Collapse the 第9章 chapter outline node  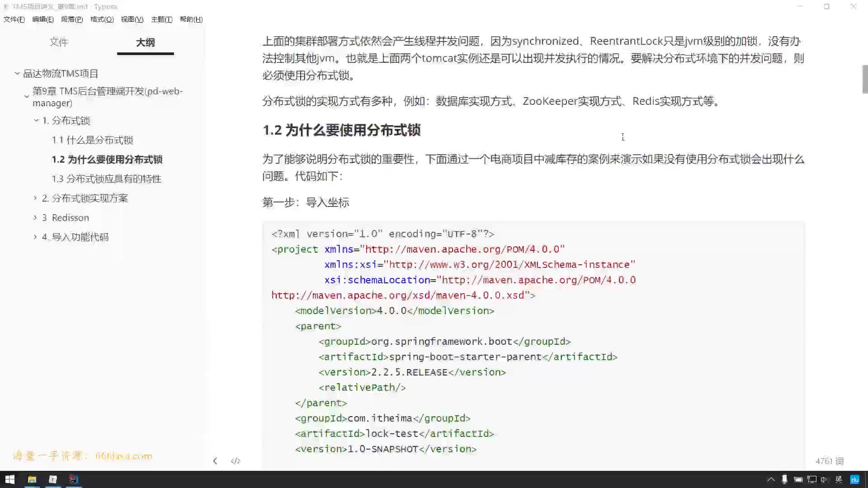coord(26,97)
